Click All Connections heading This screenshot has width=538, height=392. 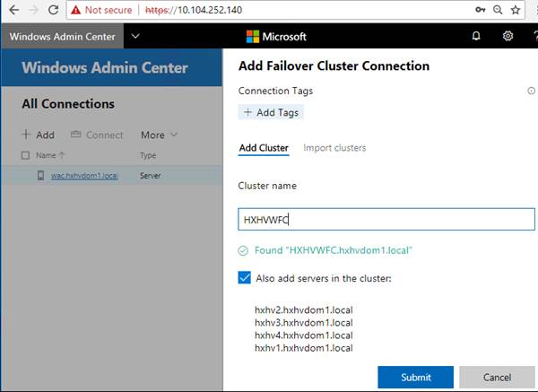click(x=68, y=104)
